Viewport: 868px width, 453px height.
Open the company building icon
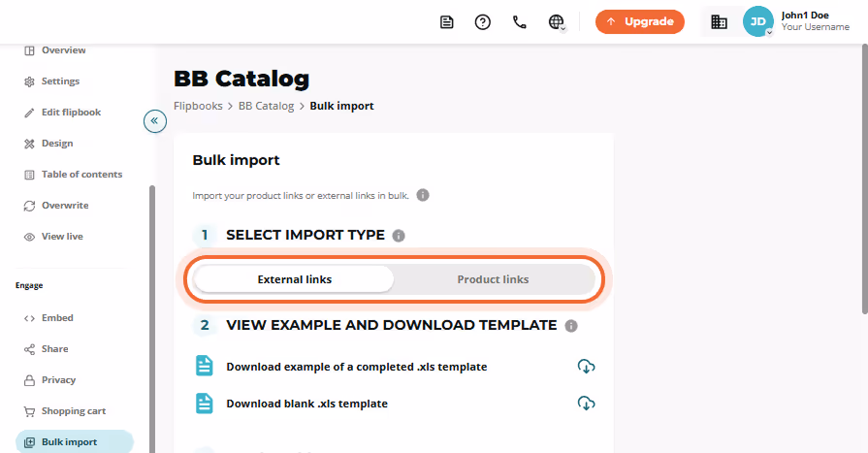click(719, 22)
